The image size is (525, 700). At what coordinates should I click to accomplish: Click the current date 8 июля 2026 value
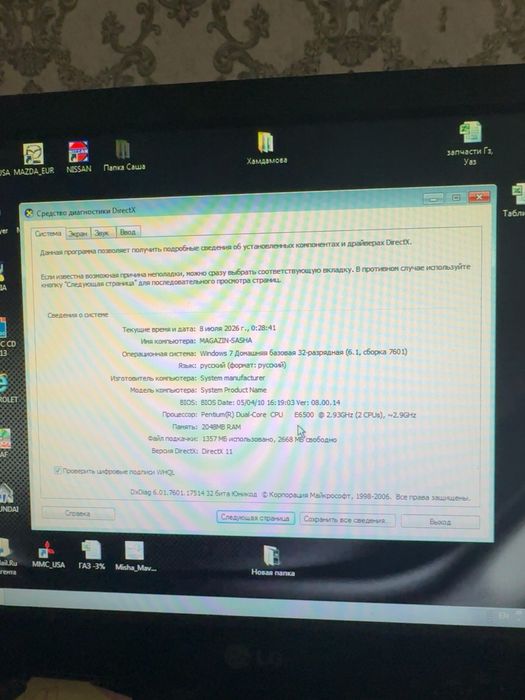coord(238,328)
